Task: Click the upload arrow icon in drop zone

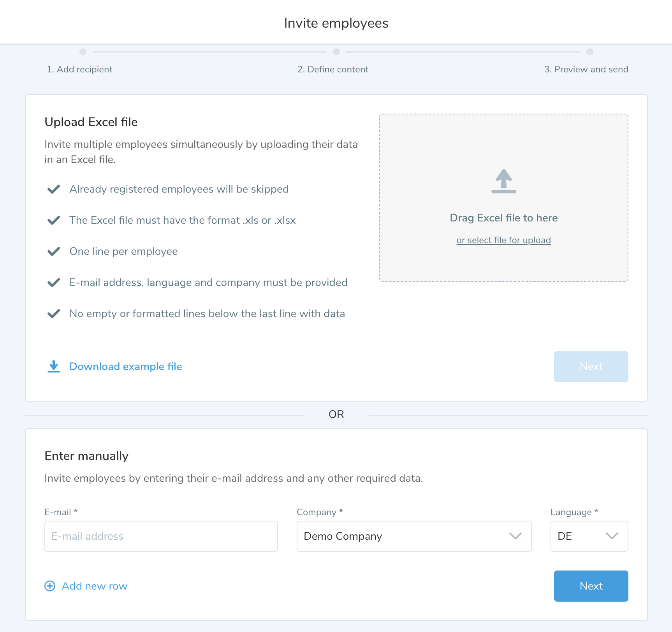Action: (x=503, y=181)
